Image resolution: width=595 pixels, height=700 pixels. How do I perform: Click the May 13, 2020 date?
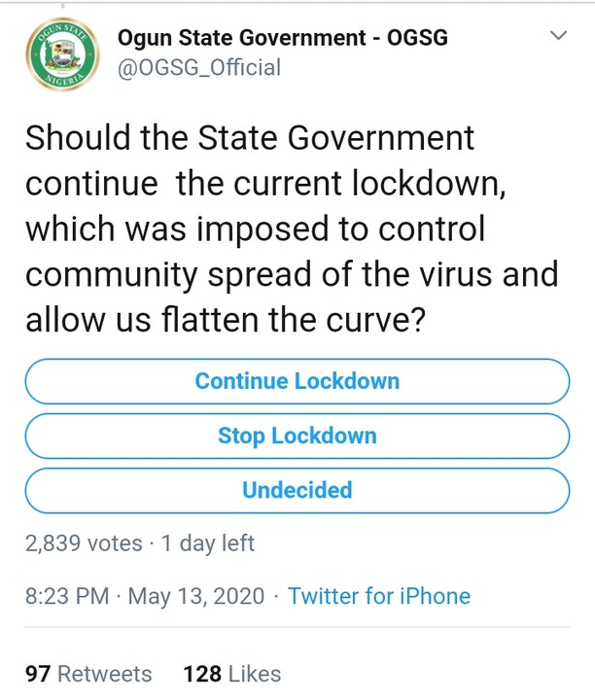pos(197,596)
